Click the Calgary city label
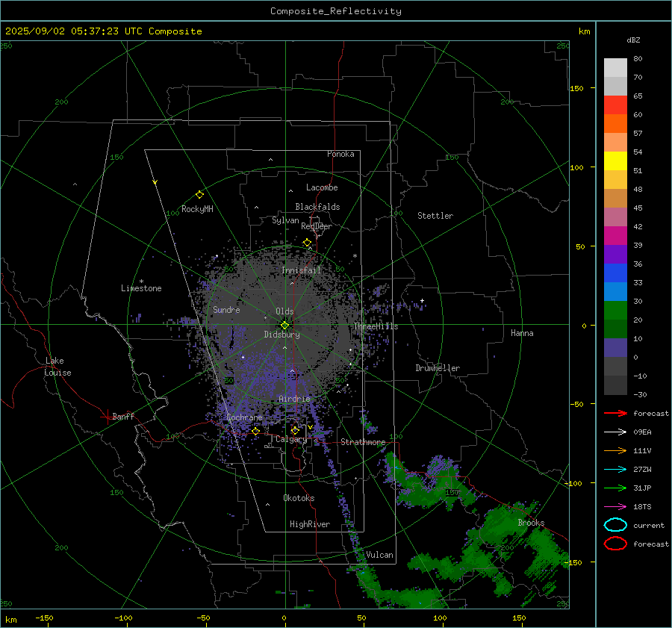This screenshot has width=672, height=628. [291, 439]
